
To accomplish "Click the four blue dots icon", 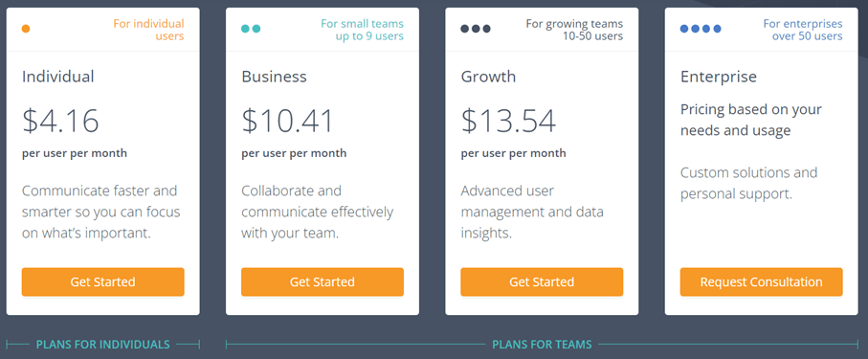I will pyautogui.click(x=701, y=29).
